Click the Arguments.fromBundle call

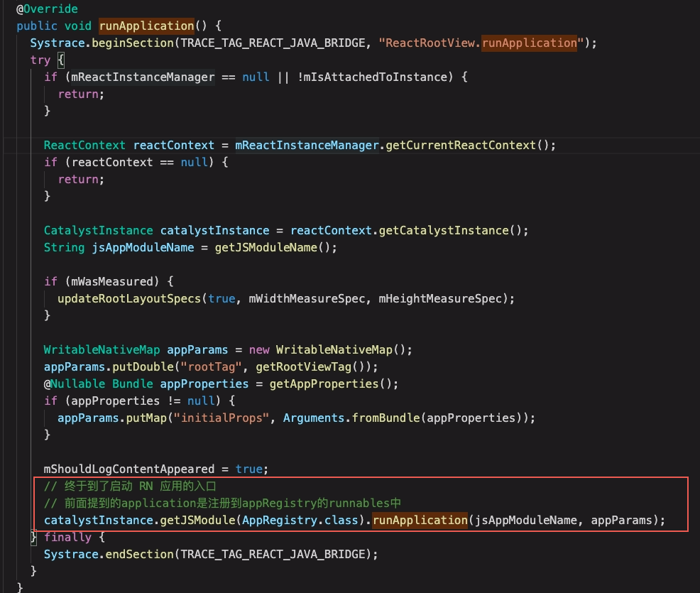351,418
